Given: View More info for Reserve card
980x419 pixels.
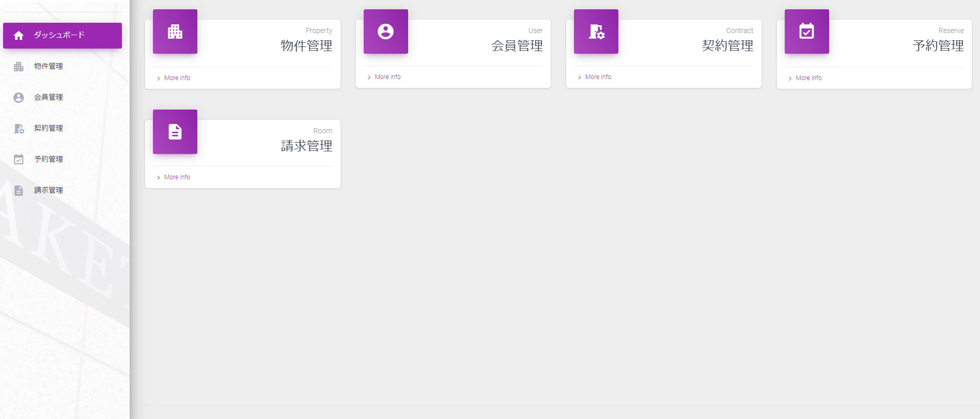Looking at the screenshot, I should coord(808,78).
